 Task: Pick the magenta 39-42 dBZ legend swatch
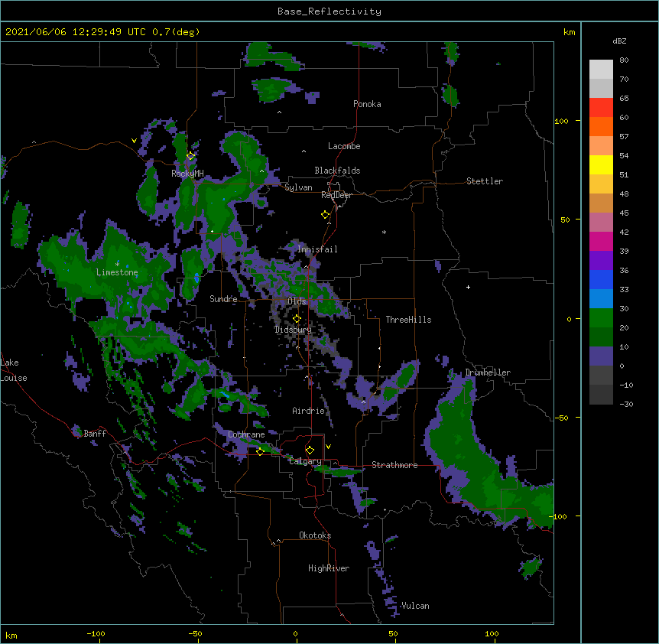point(601,242)
